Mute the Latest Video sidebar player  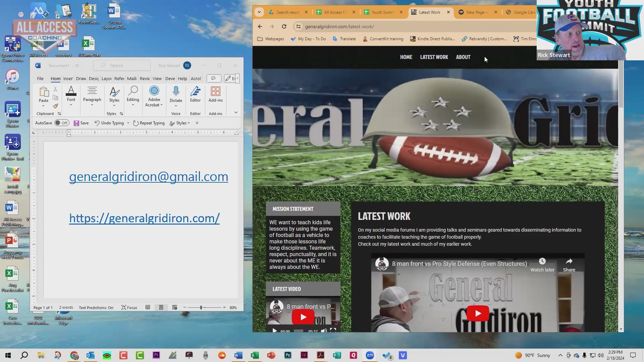coord(324,330)
